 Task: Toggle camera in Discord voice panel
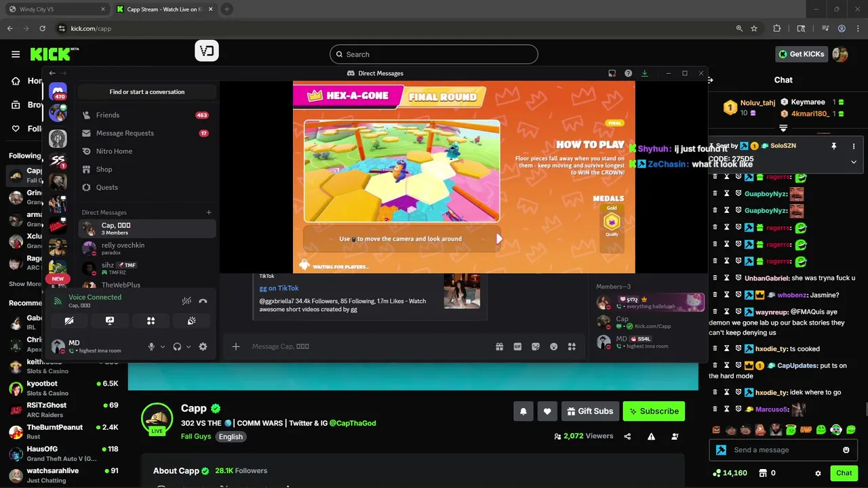(x=69, y=321)
